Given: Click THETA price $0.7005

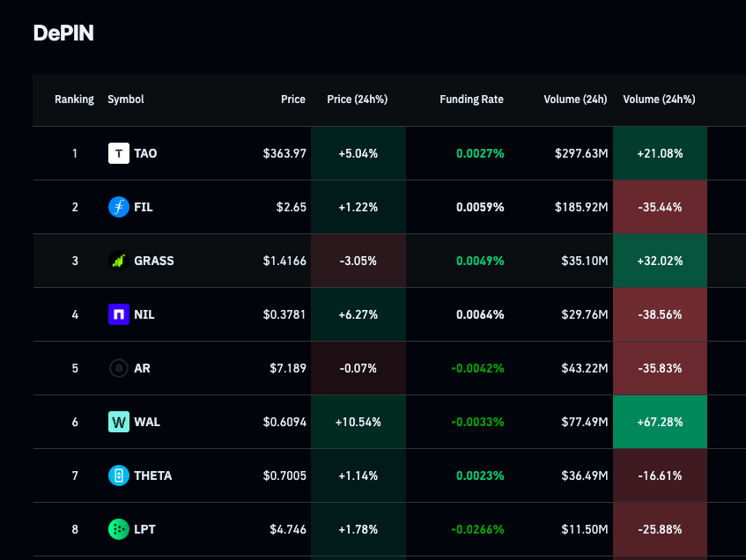Looking at the screenshot, I should 284,475.
